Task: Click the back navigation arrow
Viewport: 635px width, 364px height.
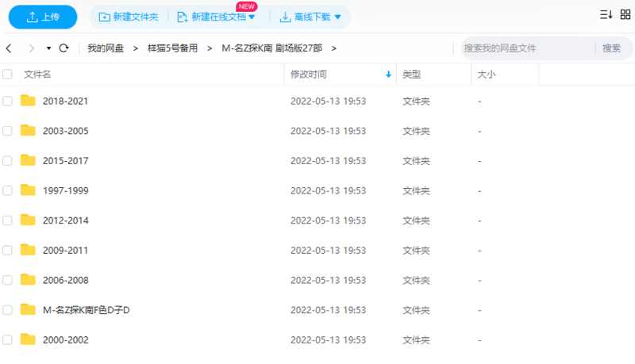Action: 9,48
